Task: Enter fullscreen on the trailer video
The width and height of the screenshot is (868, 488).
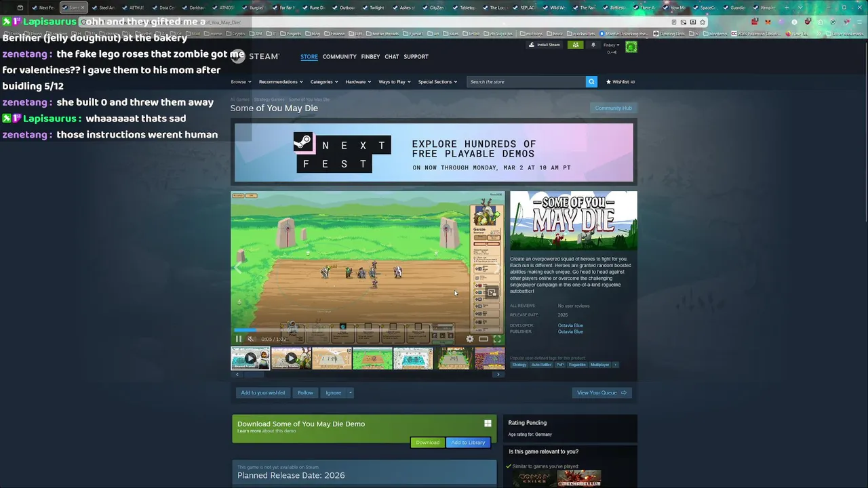Action: pyautogui.click(x=497, y=339)
